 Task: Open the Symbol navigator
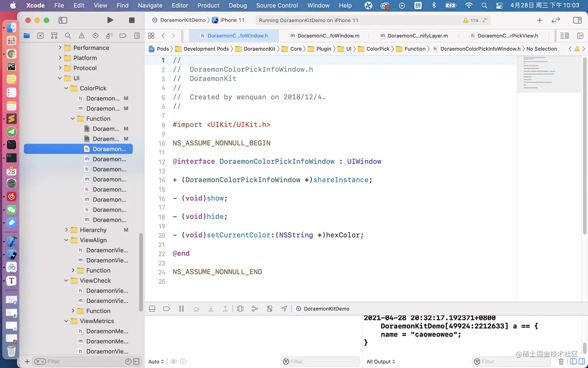54,35
